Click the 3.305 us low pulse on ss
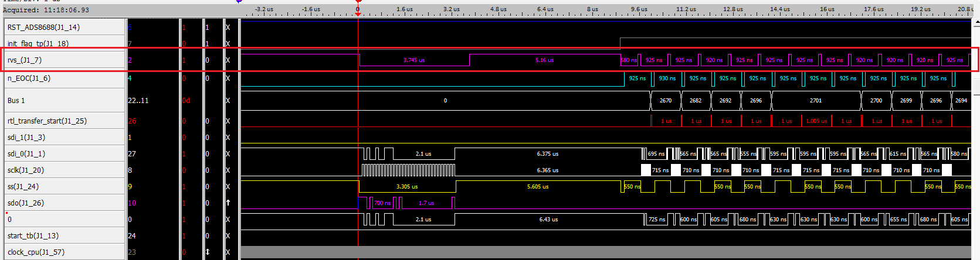This screenshot has height=260, width=980. click(x=407, y=186)
